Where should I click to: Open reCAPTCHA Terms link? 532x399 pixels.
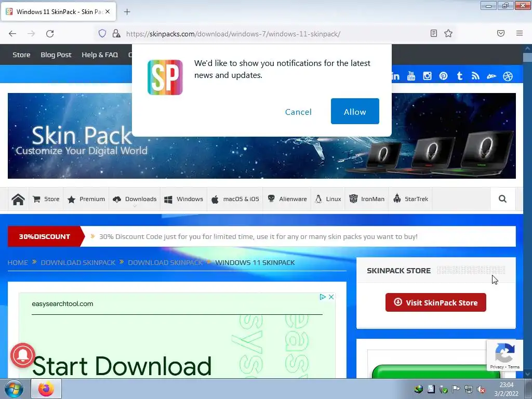pyautogui.click(x=514, y=367)
